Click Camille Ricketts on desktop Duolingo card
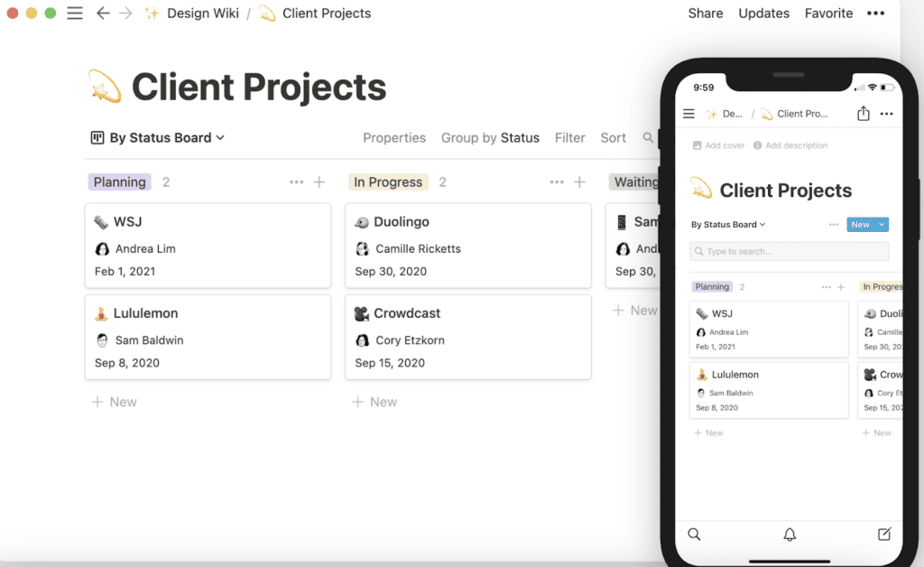This screenshot has width=924, height=567. [409, 248]
